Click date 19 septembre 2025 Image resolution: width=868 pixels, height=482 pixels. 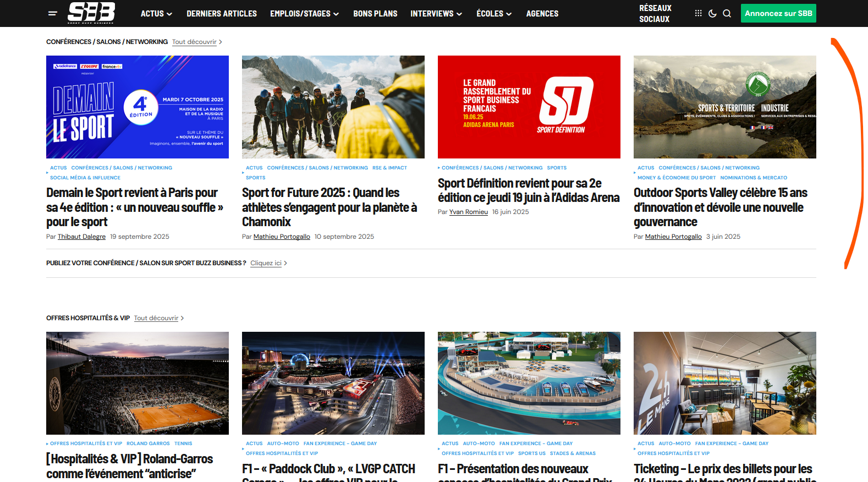coord(140,237)
